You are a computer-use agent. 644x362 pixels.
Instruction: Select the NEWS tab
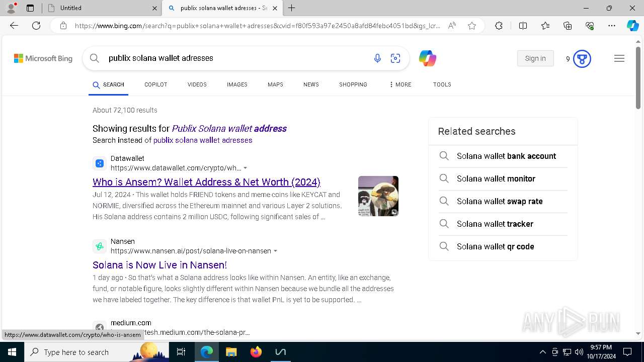311,84
